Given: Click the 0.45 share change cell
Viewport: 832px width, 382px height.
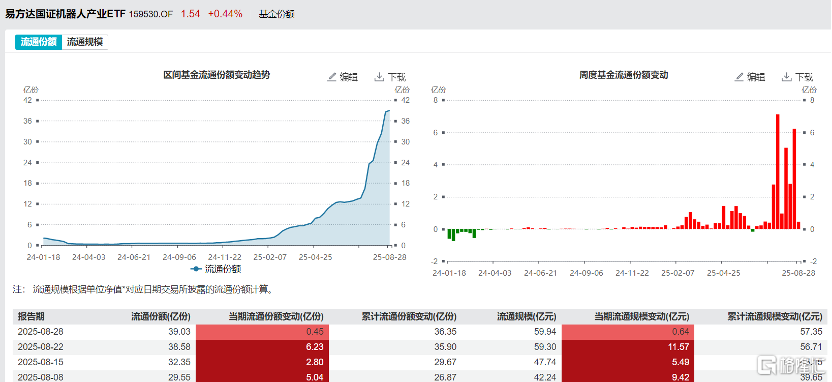Looking at the screenshot, I should point(262,332).
